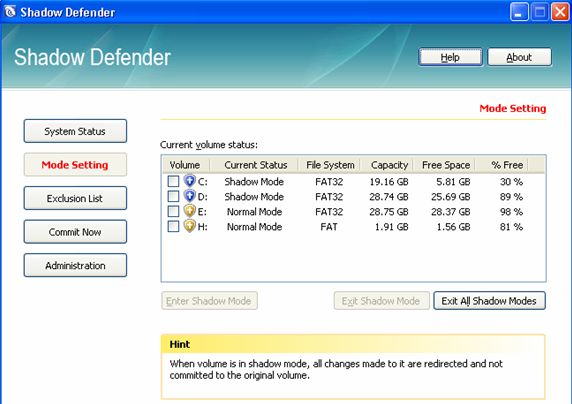Click Shadow Mode status of drive C:
Image resolution: width=572 pixels, height=404 pixels.
(254, 182)
